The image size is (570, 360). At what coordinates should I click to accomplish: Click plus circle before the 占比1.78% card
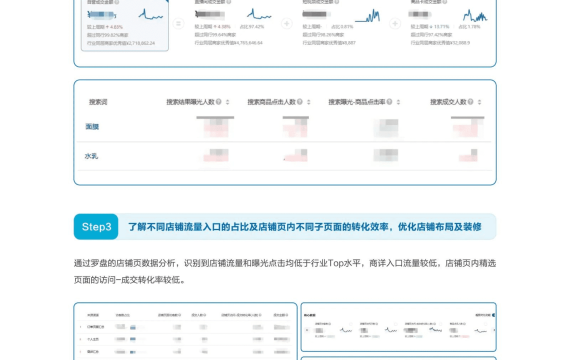[x=395, y=24]
